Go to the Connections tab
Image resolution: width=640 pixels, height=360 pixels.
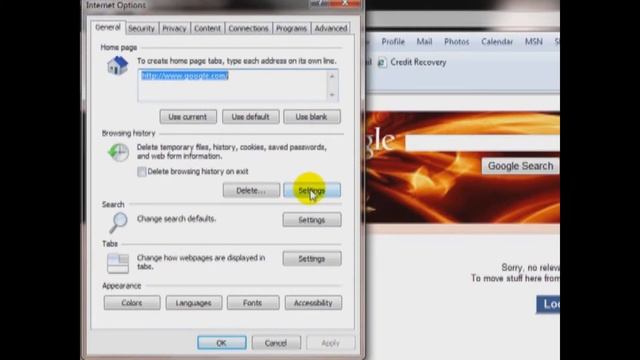click(248, 28)
